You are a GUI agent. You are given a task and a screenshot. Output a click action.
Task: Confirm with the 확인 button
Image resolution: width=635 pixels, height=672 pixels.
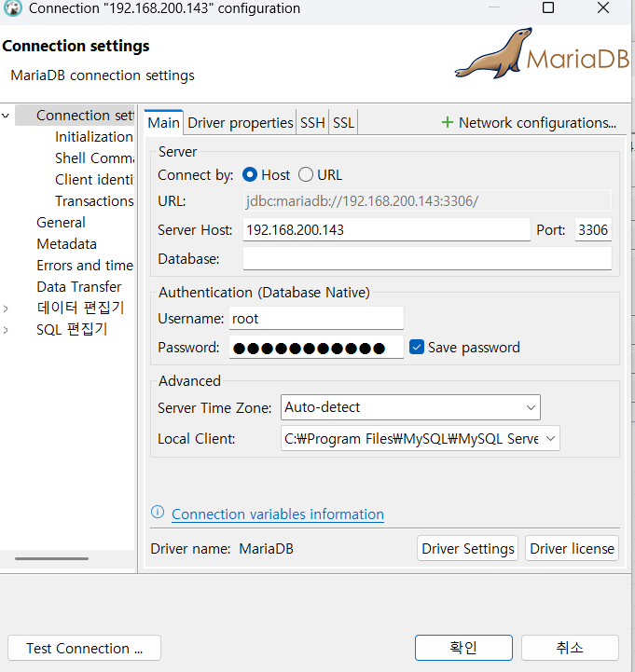(463, 648)
